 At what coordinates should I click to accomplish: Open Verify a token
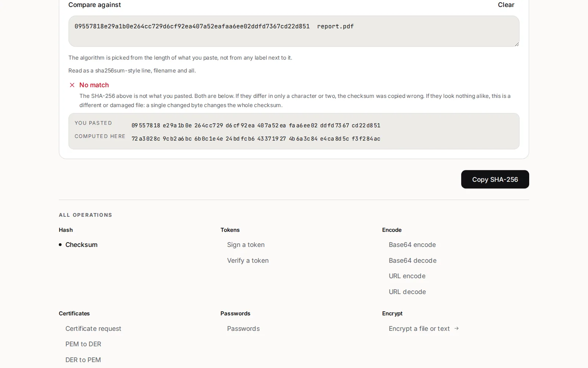(x=248, y=261)
